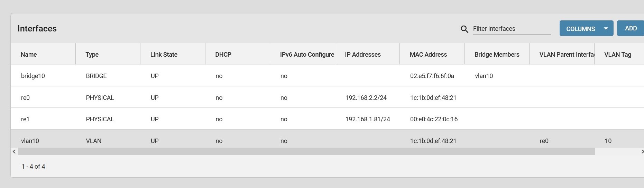Sort by VLAN Tag column header

click(618, 55)
